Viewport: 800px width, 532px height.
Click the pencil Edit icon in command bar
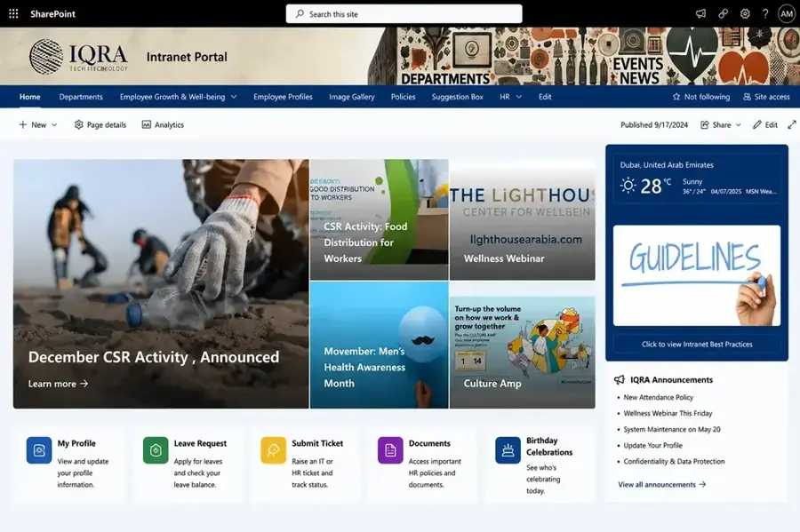point(757,125)
